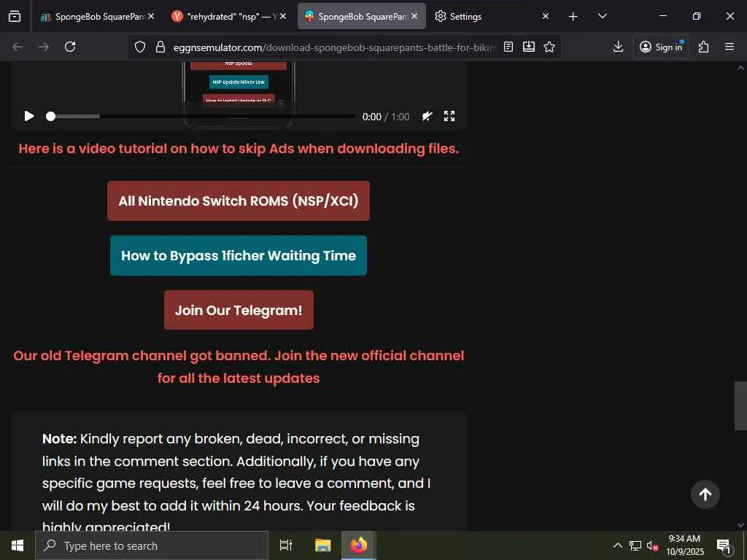The image size is (747, 560).
Task: Click the page vertical scrollbar thumb
Action: [x=740, y=405]
